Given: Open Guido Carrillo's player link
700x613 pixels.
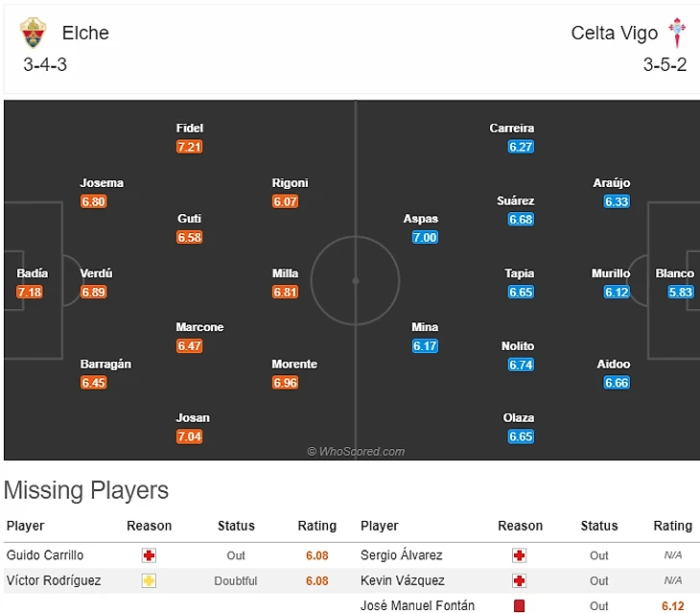Looking at the screenshot, I should click(45, 555).
